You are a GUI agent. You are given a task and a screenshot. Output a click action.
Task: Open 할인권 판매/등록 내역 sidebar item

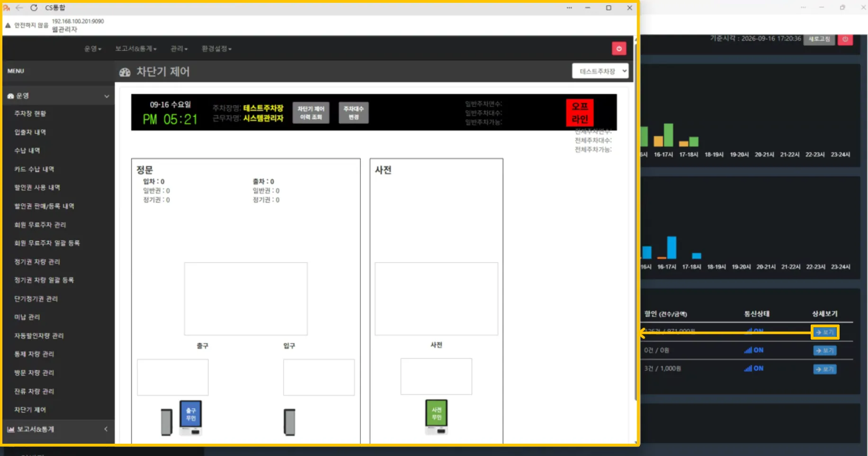pyautogui.click(x=44, y=206)
